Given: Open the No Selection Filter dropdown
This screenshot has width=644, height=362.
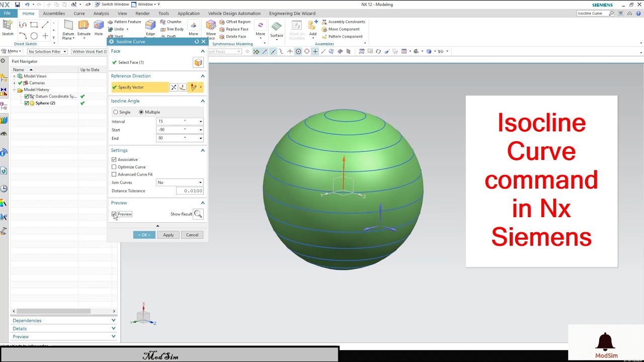Looking at the screenshot, I should (47, 51).
